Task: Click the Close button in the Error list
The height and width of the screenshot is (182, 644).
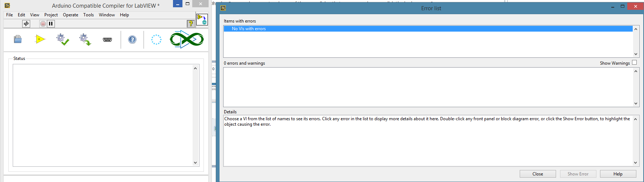Action: [x=538, y=174]
